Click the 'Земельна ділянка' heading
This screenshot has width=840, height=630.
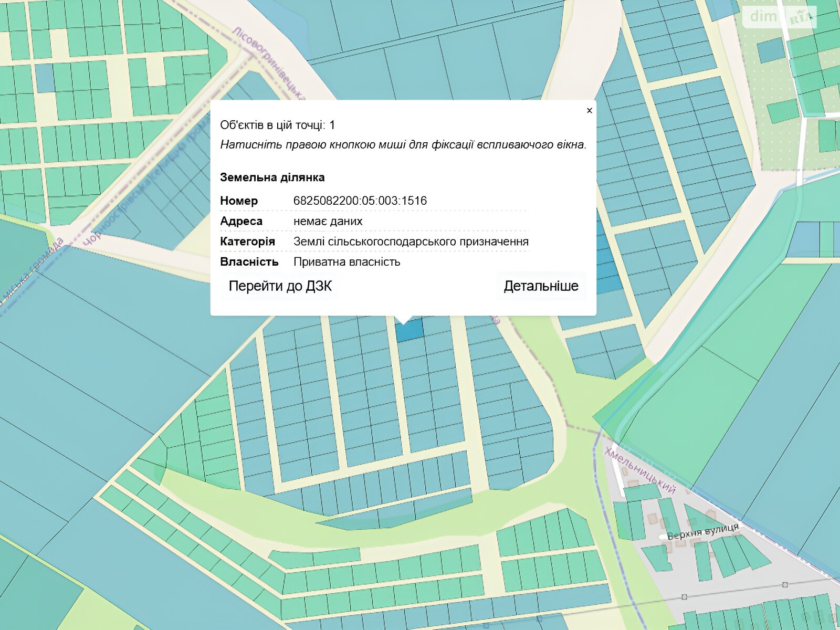click(x=272, y=177)
